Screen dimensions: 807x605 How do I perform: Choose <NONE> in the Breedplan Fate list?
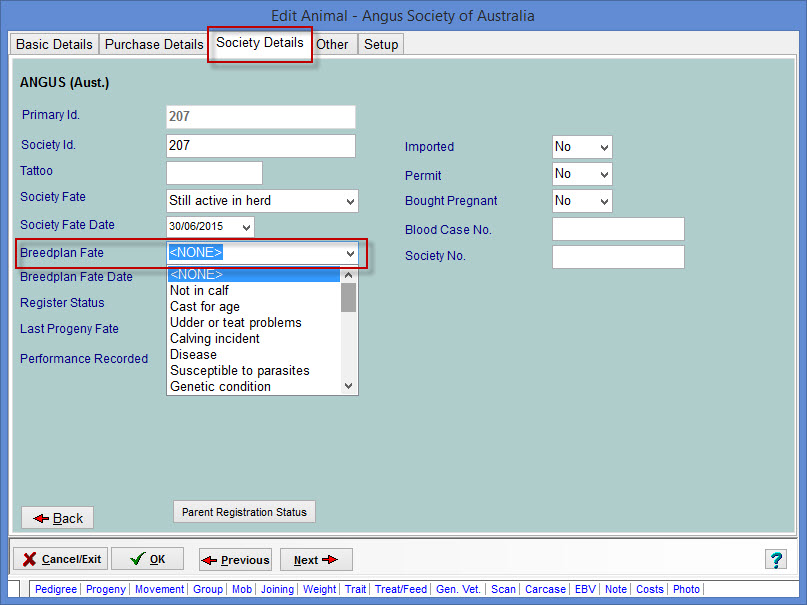tap(254, 274)
